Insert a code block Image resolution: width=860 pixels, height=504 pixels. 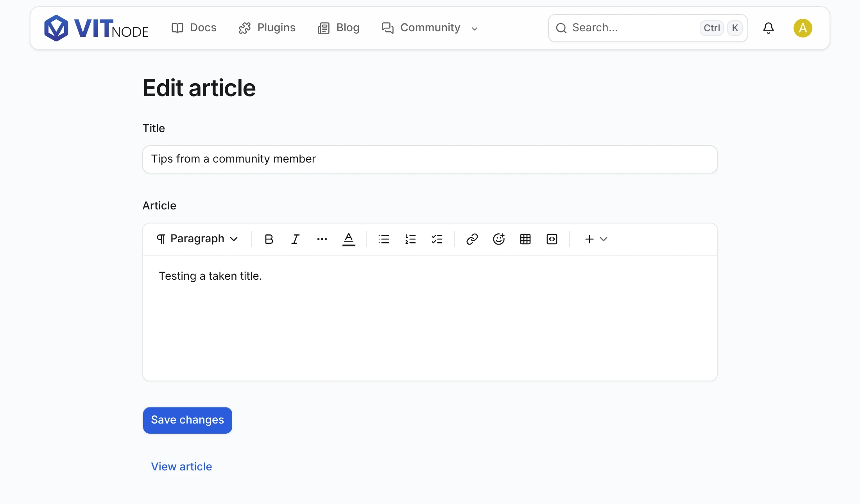(x=552, y=239)
